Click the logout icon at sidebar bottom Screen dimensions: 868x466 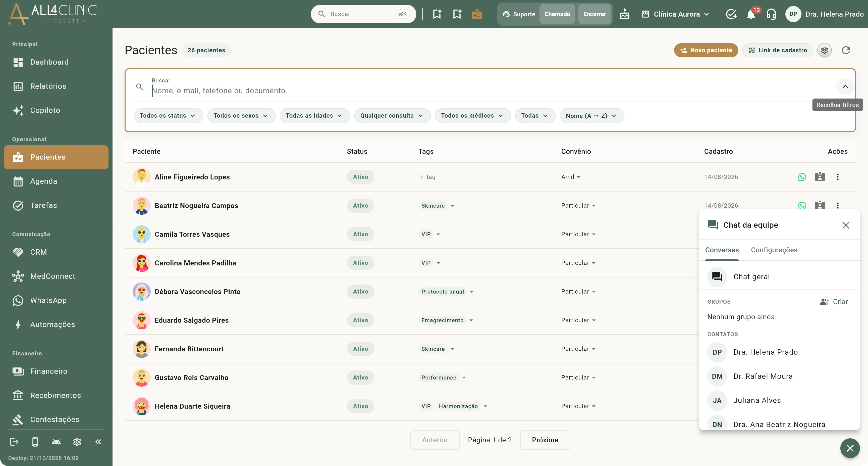pyautogui.click(x=14, y=442)
